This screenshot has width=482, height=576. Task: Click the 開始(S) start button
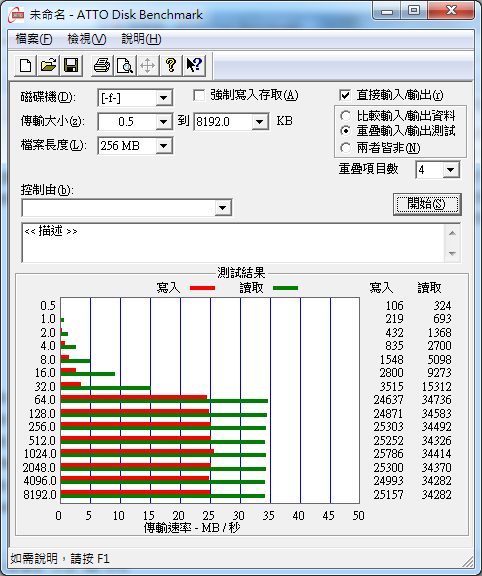(427, 204)
